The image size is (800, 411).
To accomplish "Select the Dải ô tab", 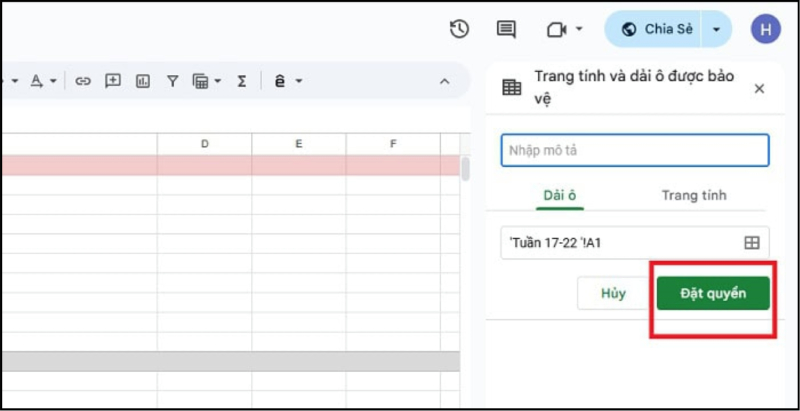I will coord(560,195).
